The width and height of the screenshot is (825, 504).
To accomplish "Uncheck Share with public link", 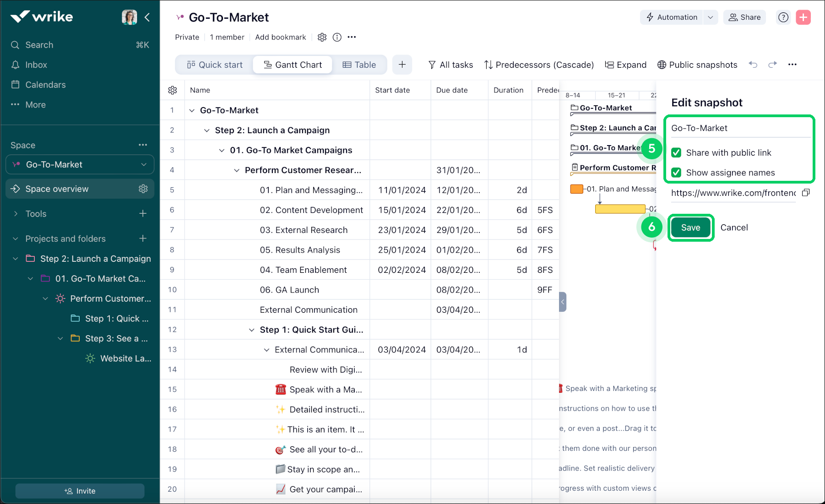I will pos(676,152).
